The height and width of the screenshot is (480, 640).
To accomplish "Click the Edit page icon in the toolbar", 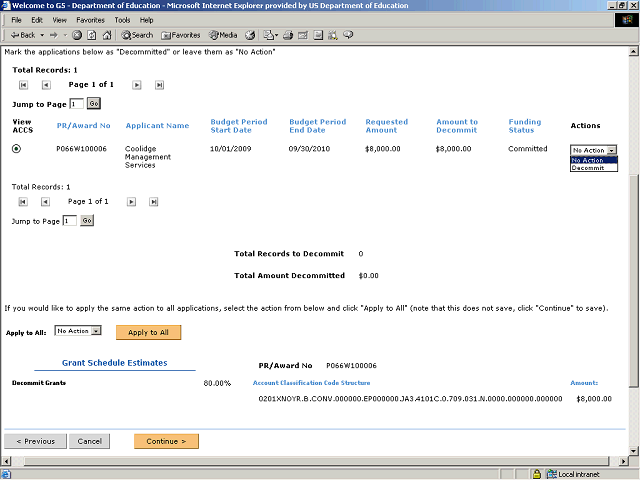I will coord(303,35).
